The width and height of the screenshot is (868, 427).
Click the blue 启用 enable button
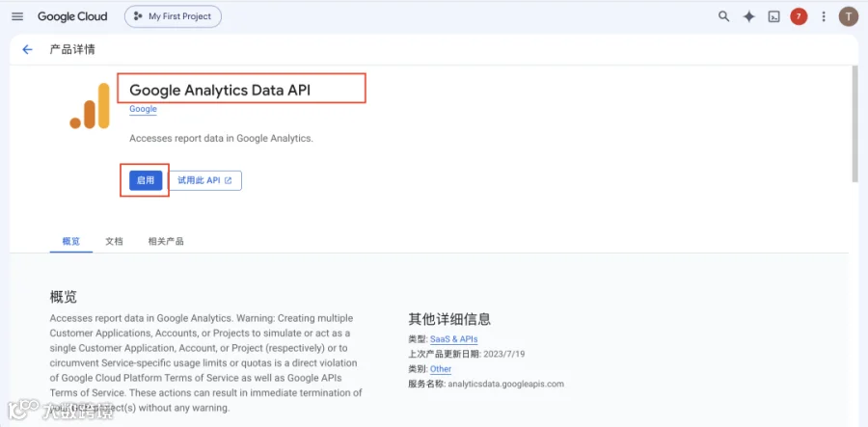[x=146, y=180]
